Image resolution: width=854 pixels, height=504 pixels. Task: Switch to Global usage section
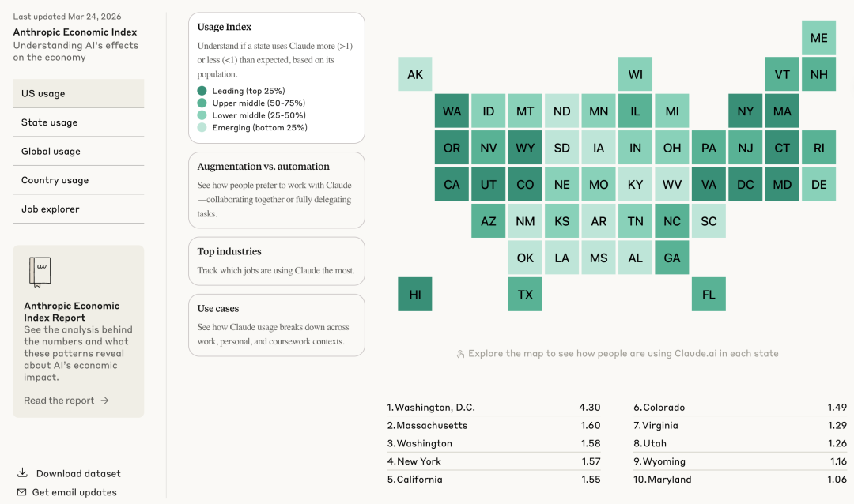pyautogui.click(x=78, y=152)
